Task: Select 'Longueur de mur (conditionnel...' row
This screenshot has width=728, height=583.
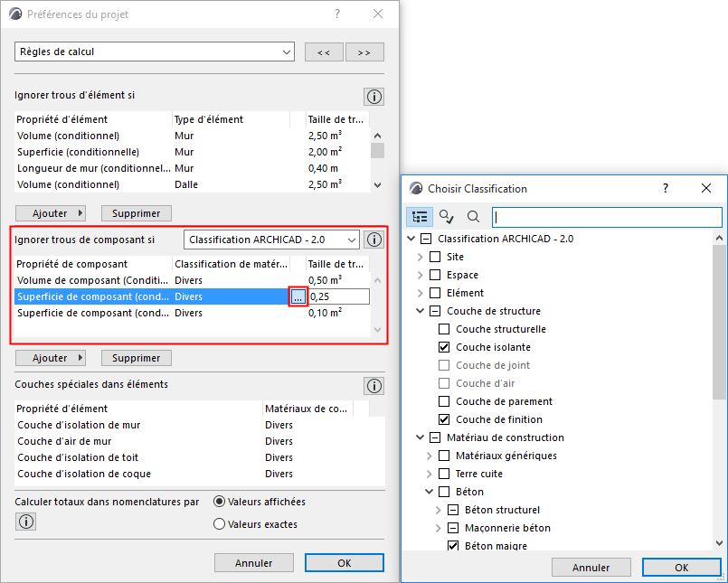Action: tap(193, 168)
